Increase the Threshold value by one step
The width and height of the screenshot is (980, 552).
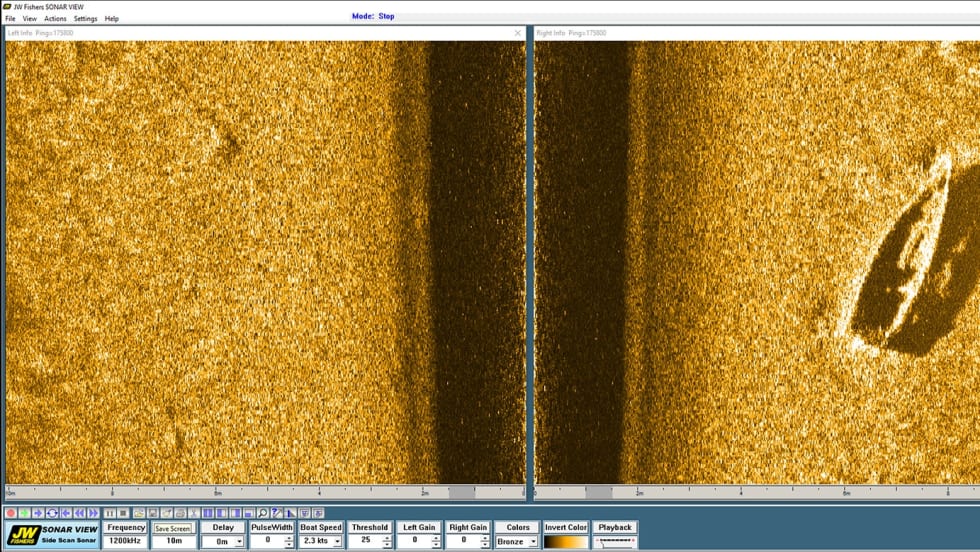(387, 538)
